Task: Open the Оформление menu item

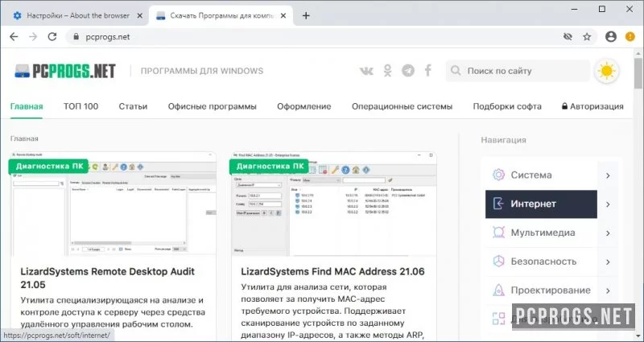Action: coord(304,106)
